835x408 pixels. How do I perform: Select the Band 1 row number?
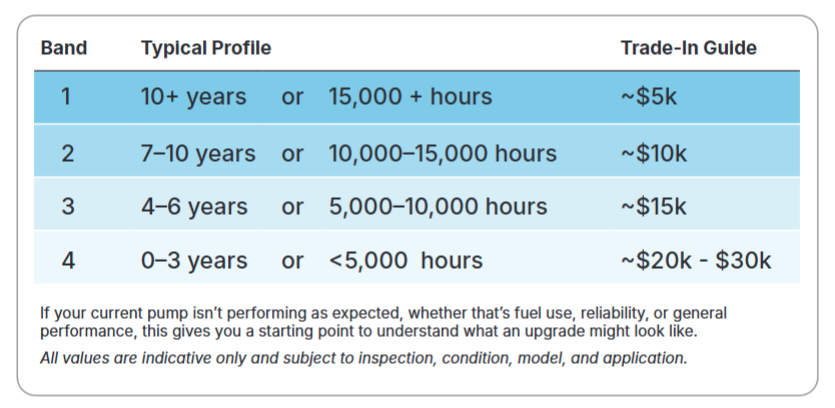pos(66,97)
